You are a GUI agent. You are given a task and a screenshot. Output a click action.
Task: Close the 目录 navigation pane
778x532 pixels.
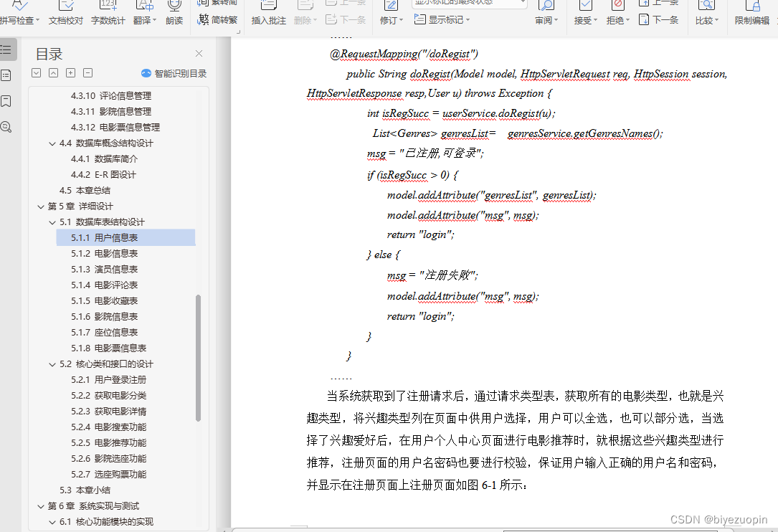click(x=199, y=54)
